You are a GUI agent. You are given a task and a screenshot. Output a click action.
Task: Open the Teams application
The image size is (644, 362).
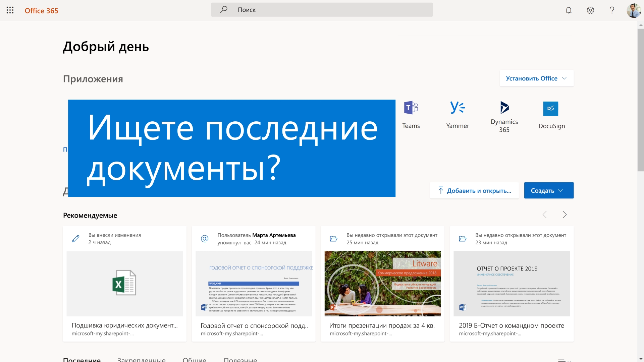[411, 114]
